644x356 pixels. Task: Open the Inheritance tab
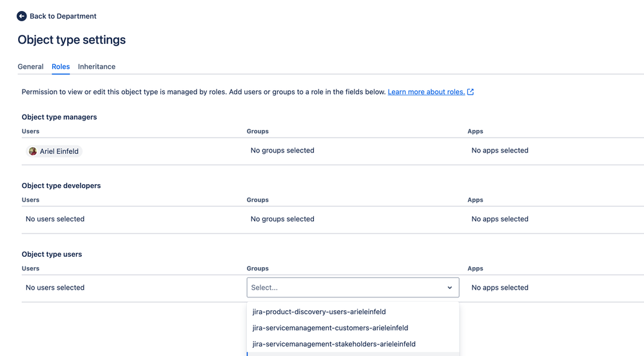[97, 66]
